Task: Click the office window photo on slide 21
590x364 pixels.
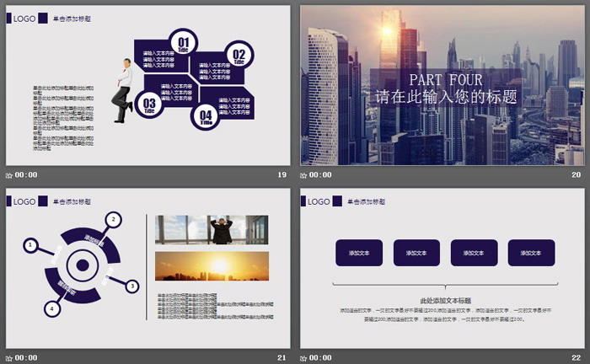Action: click(x=212, y=230)
